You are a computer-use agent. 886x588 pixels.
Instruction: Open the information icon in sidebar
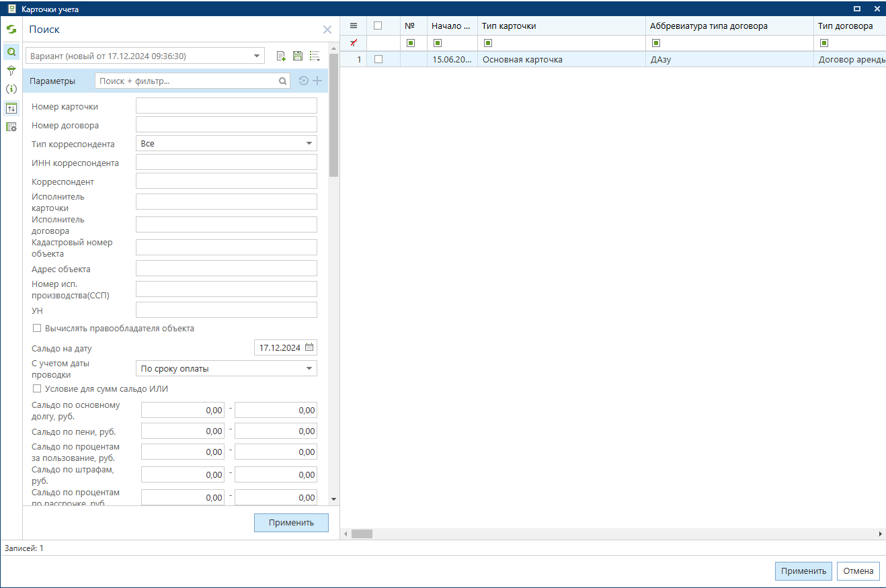(11, 89)
